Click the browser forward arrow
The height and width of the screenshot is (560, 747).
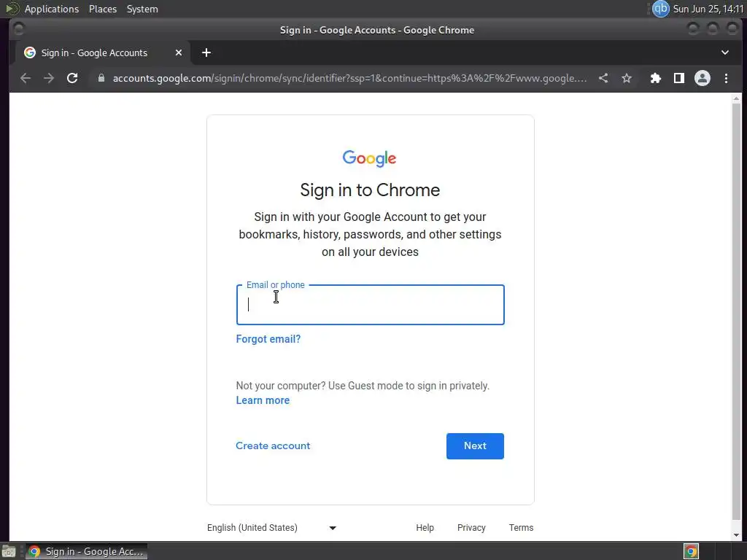coord(49,78)
